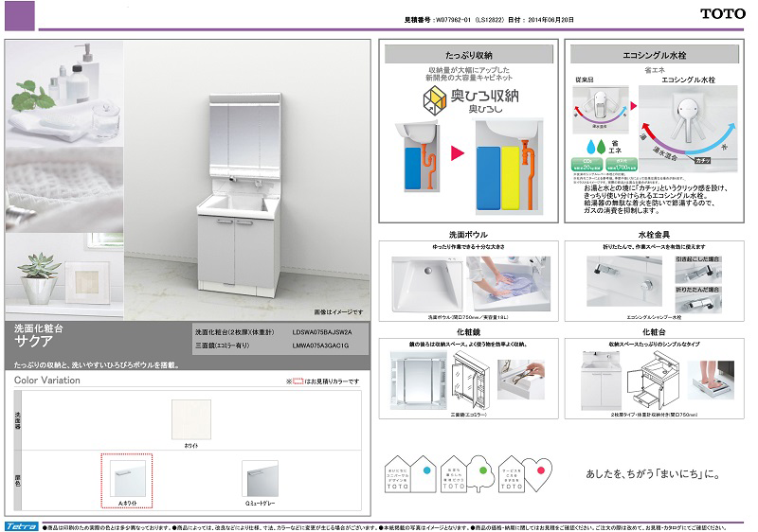Click the date 2014年06月20日
The height and width of the screenshot is (532, 758).
pyautogui.click(x=550, y=20)
